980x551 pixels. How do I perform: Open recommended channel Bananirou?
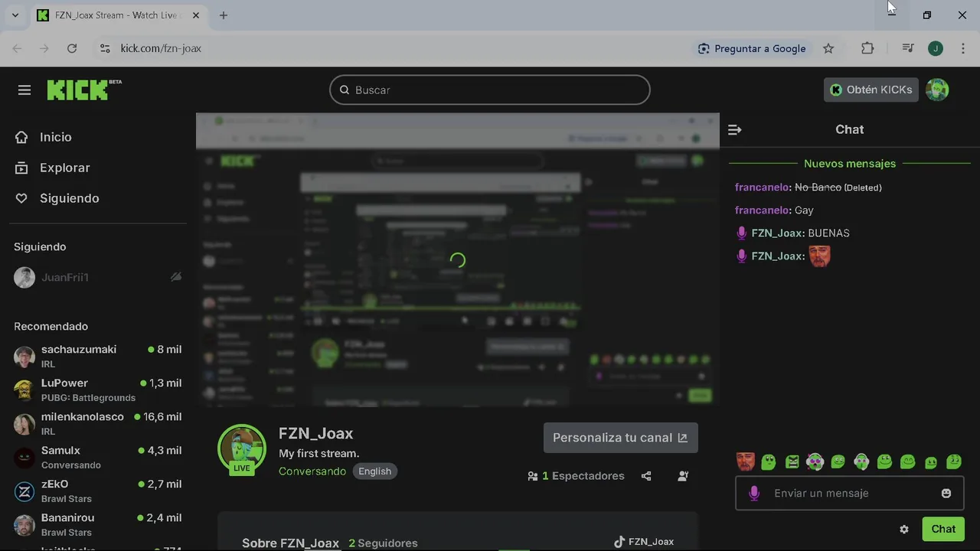pos(98,524)
